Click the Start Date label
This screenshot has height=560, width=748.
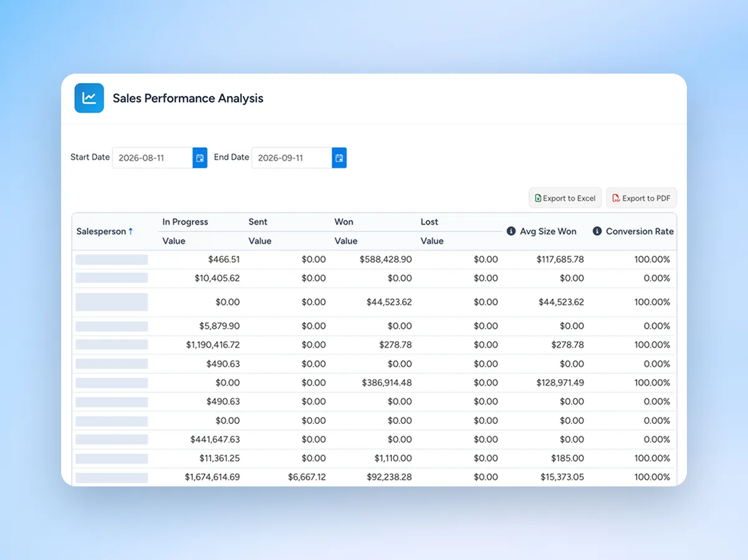click(x=90, y=157)
